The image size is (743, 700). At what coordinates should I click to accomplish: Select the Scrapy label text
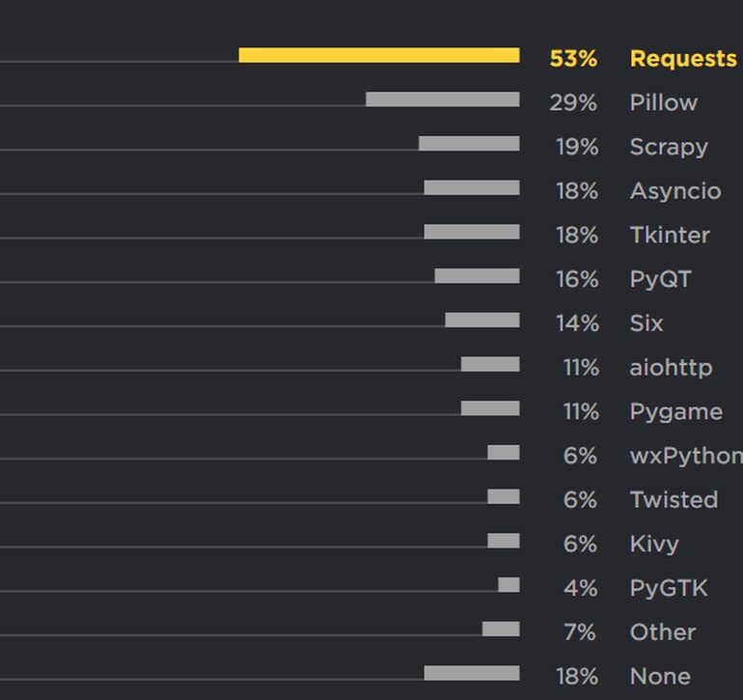(x=669, y=148)
